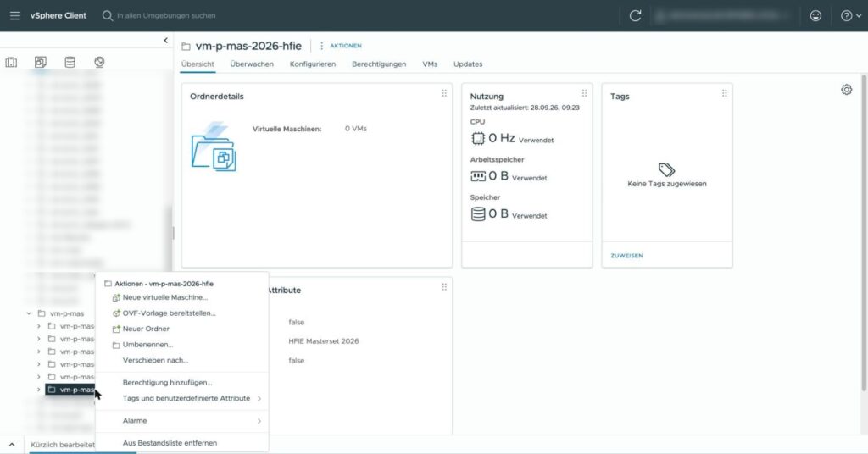Collapse the navigation pane with the arrow
868x454 pixels.
165,40
